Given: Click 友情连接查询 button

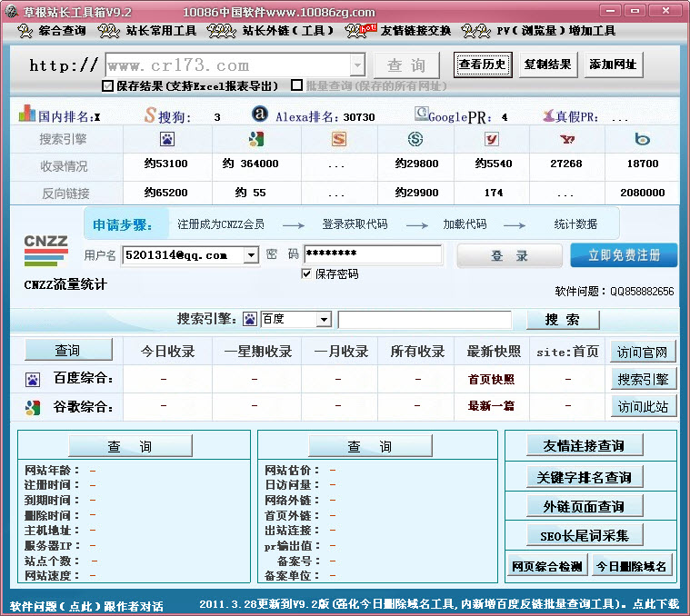Looking at the screenshot, I should (585, 445).
